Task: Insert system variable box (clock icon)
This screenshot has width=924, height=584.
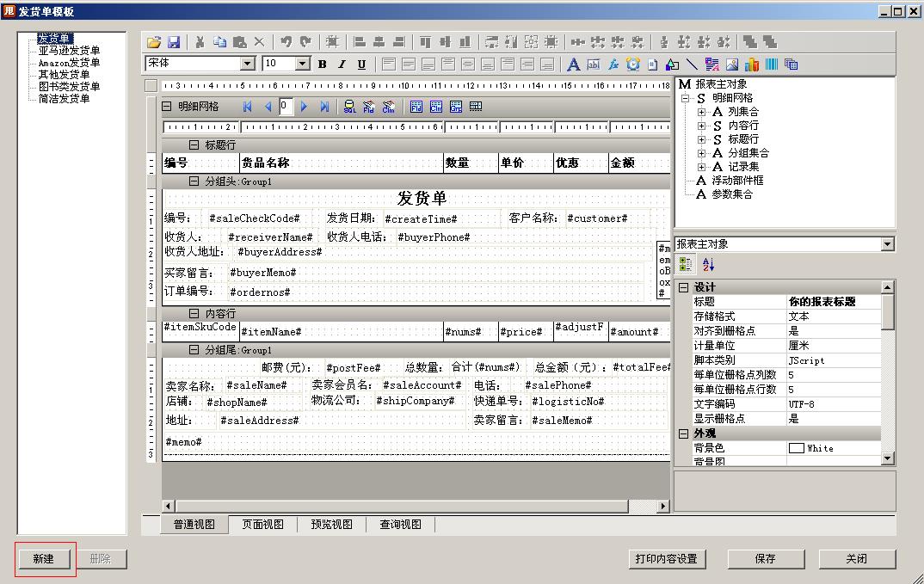Action: pos(633,65)
